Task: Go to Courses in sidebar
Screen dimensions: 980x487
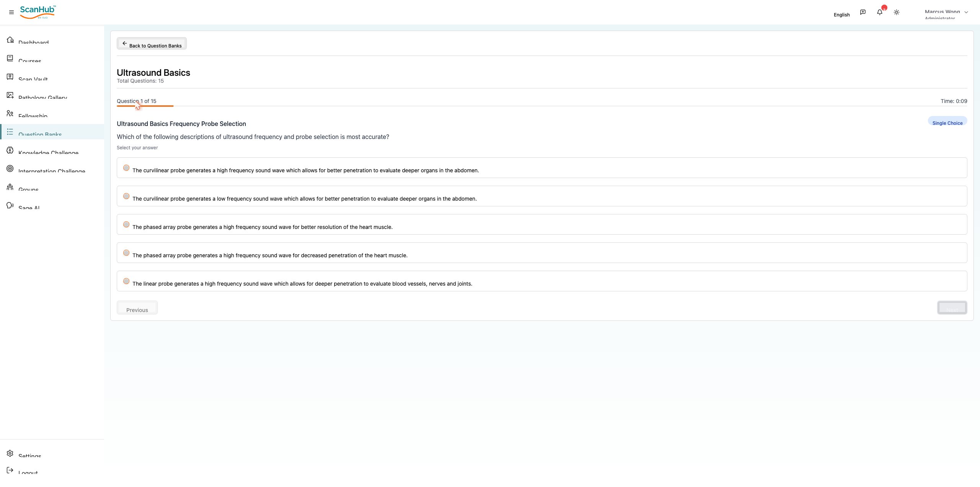Action: (52, 58)
